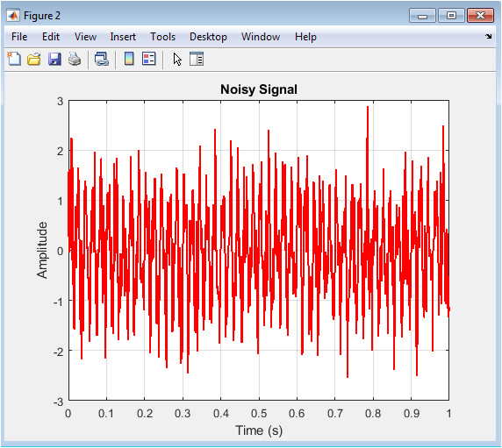
Task: Select the 'Amplitude' y-axis label
Action: coord(42,251)
